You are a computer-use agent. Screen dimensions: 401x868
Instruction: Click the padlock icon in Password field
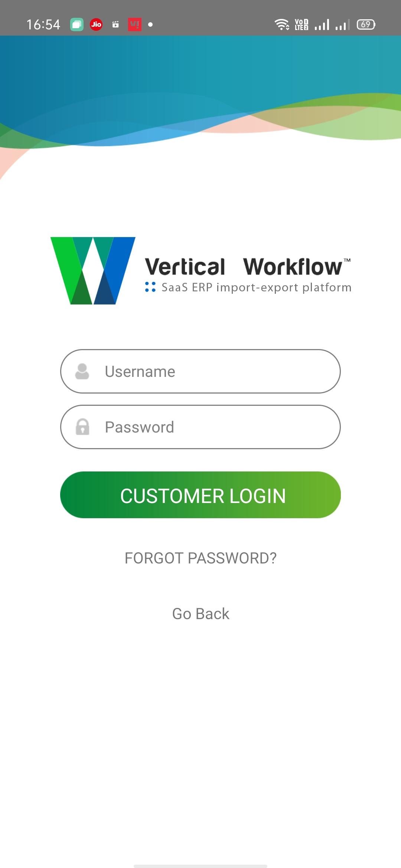pos(82,427)
